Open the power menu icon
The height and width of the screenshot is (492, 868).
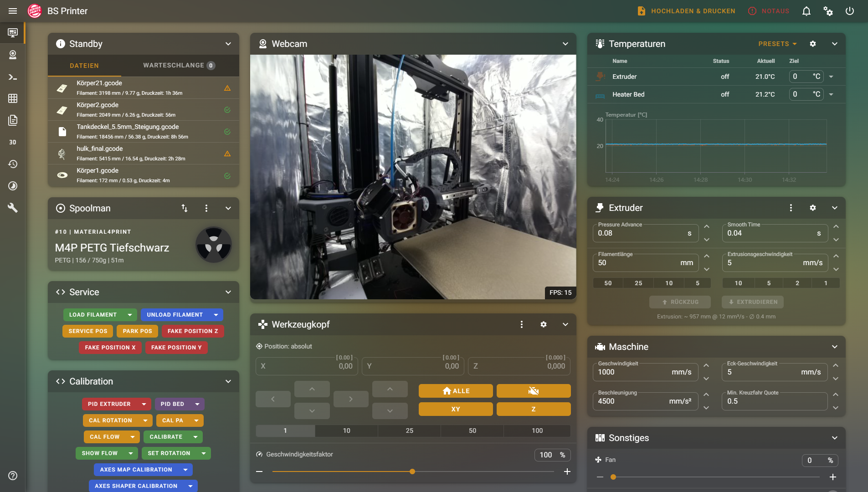849,11
